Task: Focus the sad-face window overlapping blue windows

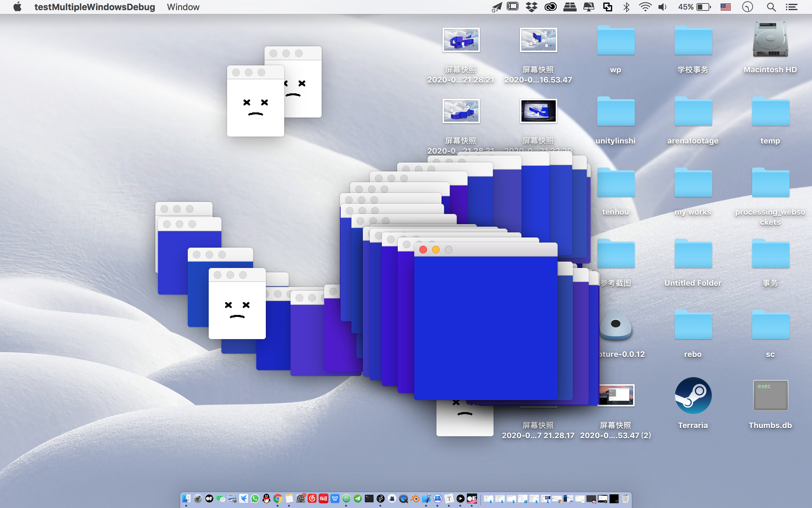Action: point(237,304)
